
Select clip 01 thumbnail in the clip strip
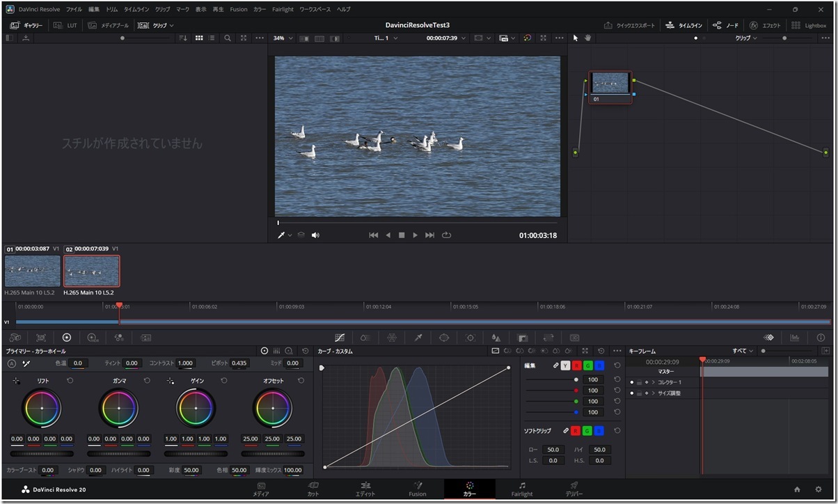[32, 271]
